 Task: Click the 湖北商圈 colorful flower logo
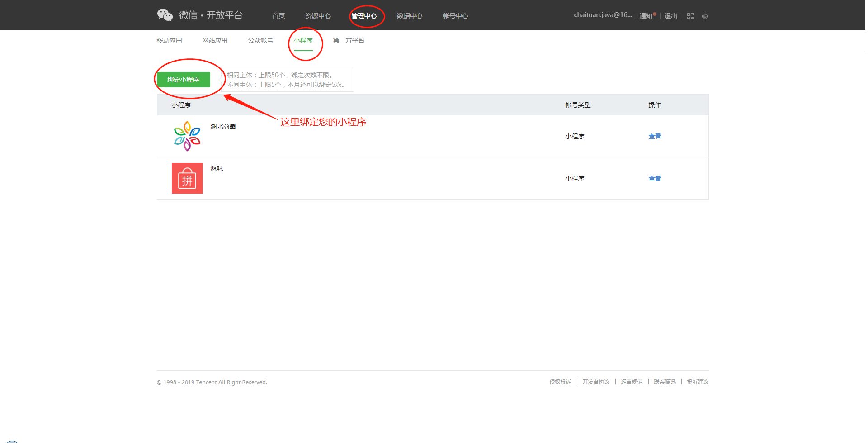coord(187,136)
